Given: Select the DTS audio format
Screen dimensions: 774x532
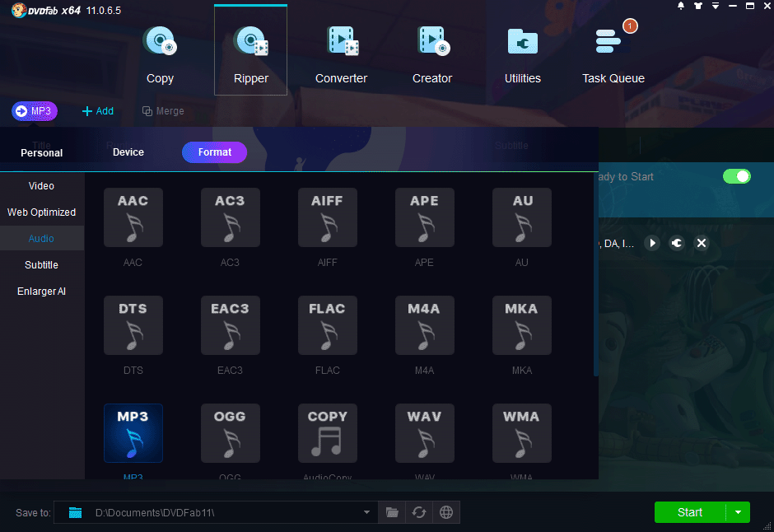Looking at the screenshot, I should [133, 325].
